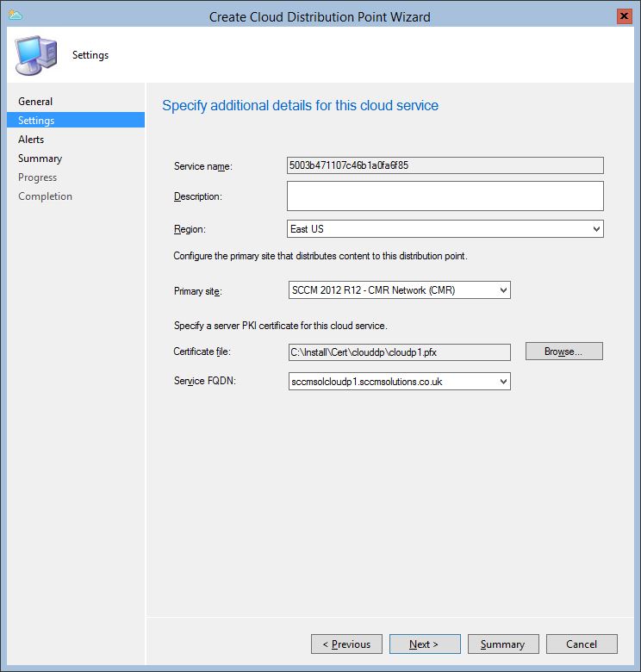
Task: Close the Create Cloud Distribution Point Wizard
Action: 625,16
